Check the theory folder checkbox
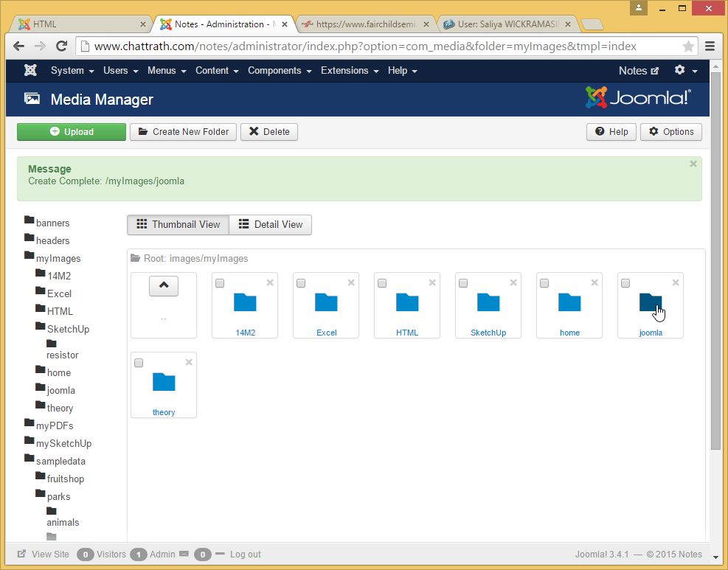This screenshot has height=570, width=728. click(x=139, y=363)
